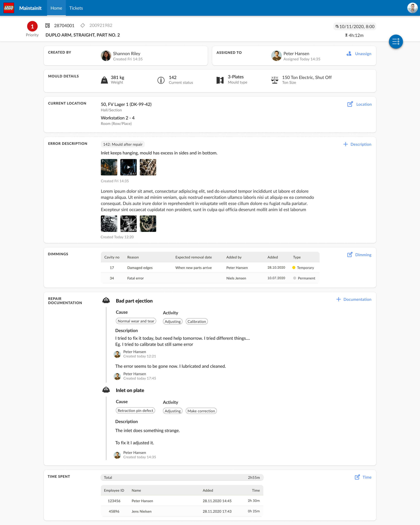Image resolution: width=420 pixels, height=525 pixels.
Task: Switch to the Tickets tab
Action: [76, 8]
